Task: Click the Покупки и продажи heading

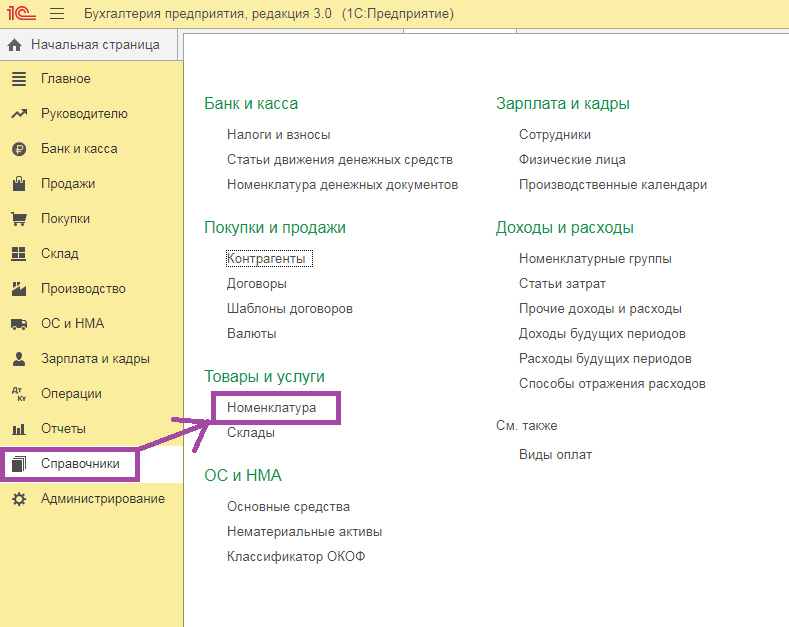Action: click(275, 227)
